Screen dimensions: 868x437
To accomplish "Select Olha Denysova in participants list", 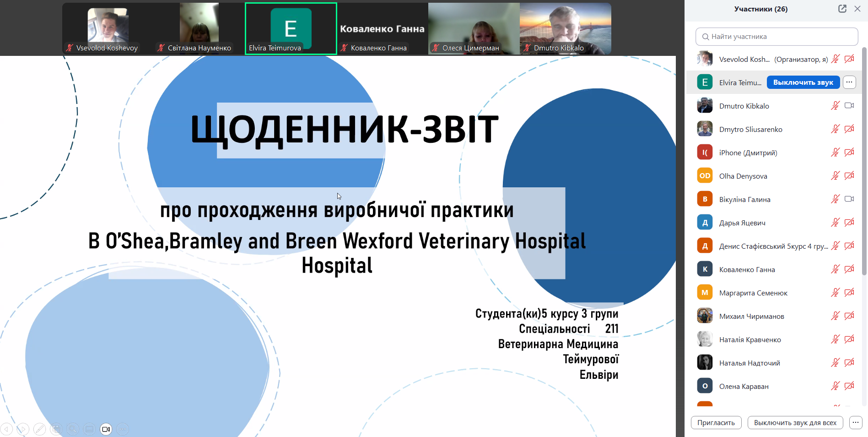I will click(774, 176).
